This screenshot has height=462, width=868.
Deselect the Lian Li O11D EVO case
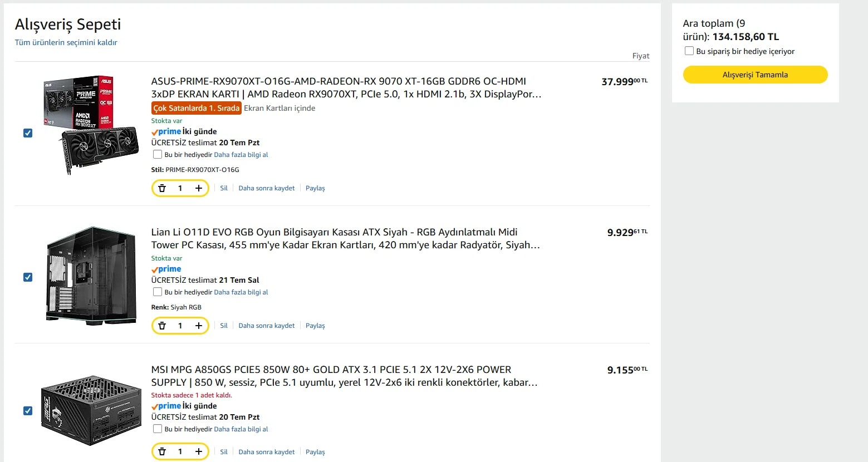pos(28,277)
